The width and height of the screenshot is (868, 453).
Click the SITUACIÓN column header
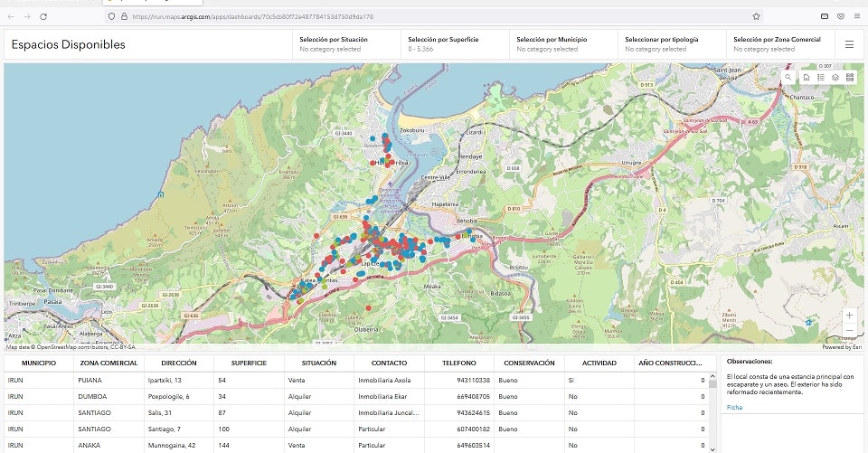tap(319, 363)
